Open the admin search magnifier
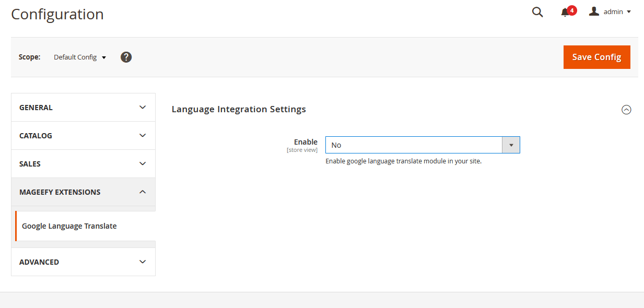This screenshot has height=308, width=644. 537,12
